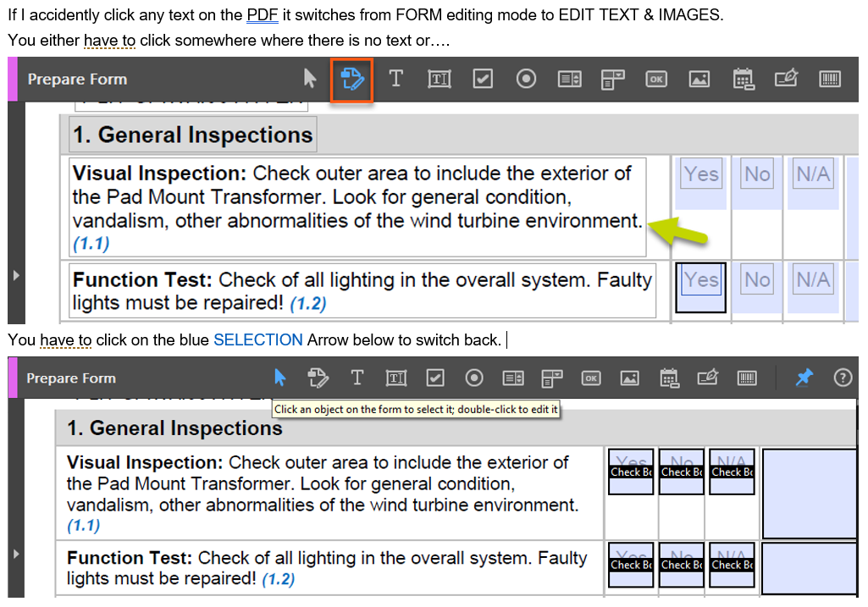Select the List Box field tool
The image size is (868, 607).
[569, 79]
